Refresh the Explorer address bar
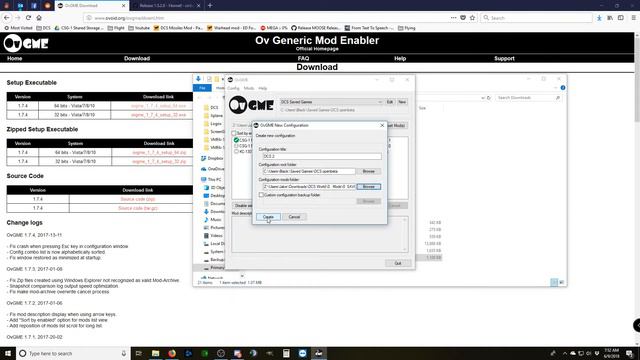 pos(489,98)
